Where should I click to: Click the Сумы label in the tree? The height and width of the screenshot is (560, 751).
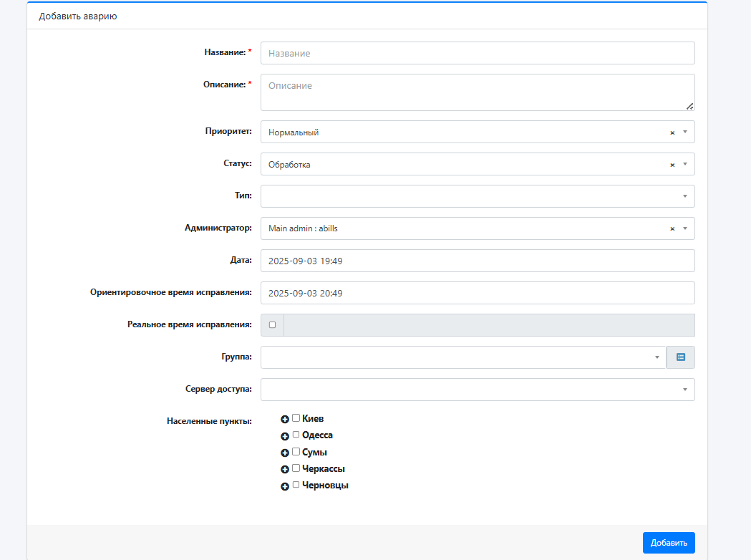(314, 452)
